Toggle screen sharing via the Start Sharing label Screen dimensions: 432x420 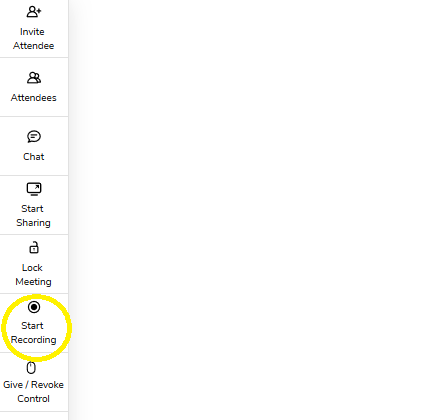(x=33, y=216)
